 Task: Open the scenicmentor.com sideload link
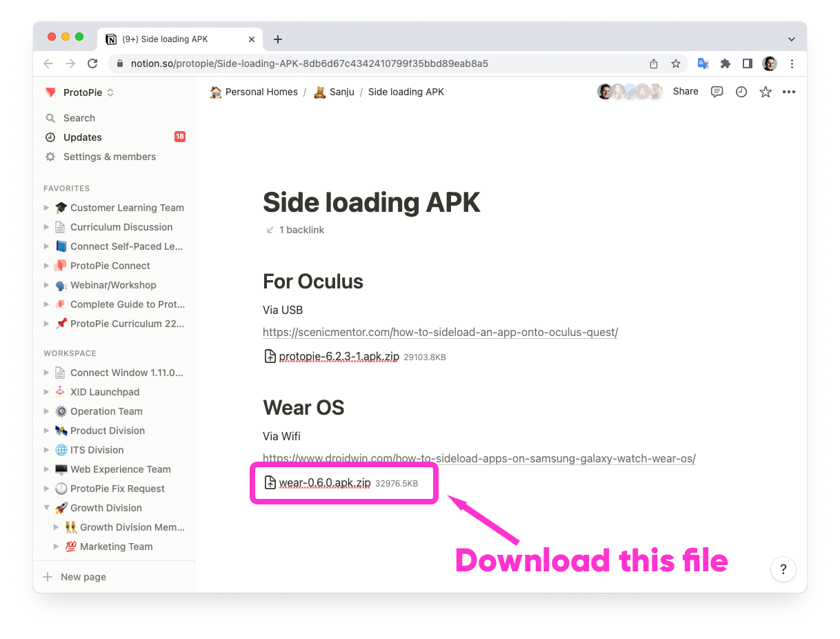point(441,333)
